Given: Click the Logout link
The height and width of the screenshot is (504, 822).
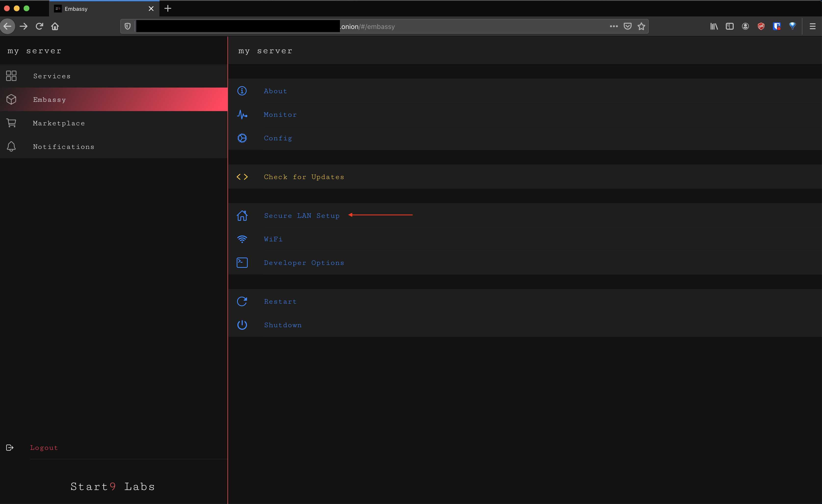Looking at the screenshot, I should tap(44, 448).
